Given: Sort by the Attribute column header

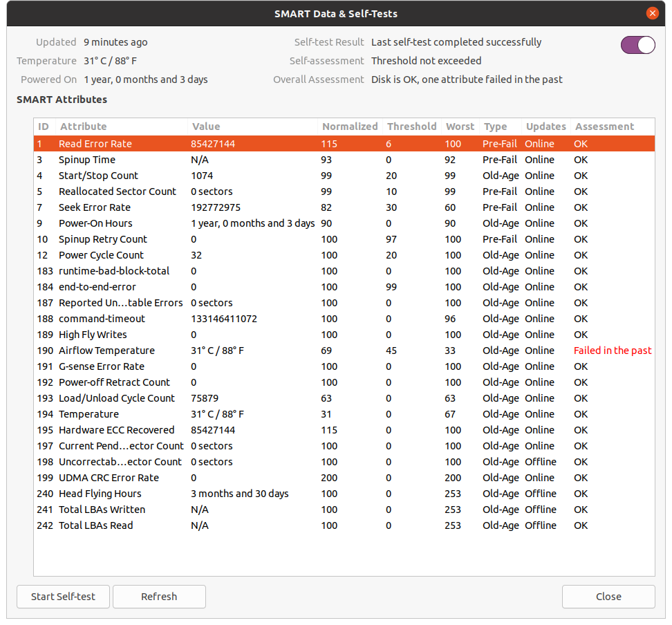Looking at the screenshot, I should [122, 127].
